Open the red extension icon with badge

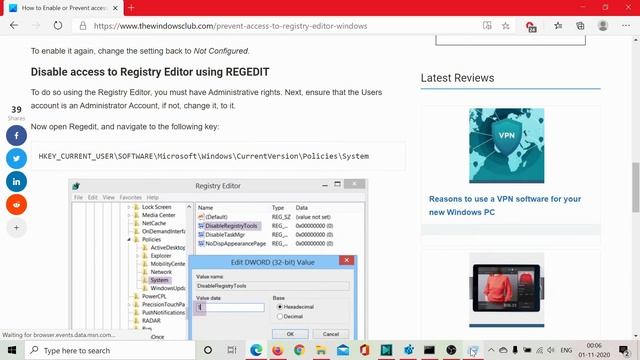(x=531, y=27)
